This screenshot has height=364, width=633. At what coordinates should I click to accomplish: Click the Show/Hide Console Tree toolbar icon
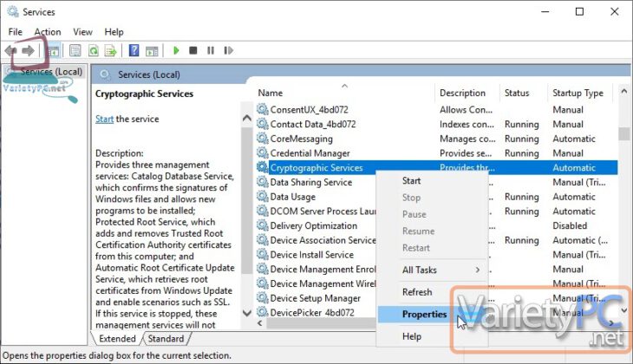[52, 51]
